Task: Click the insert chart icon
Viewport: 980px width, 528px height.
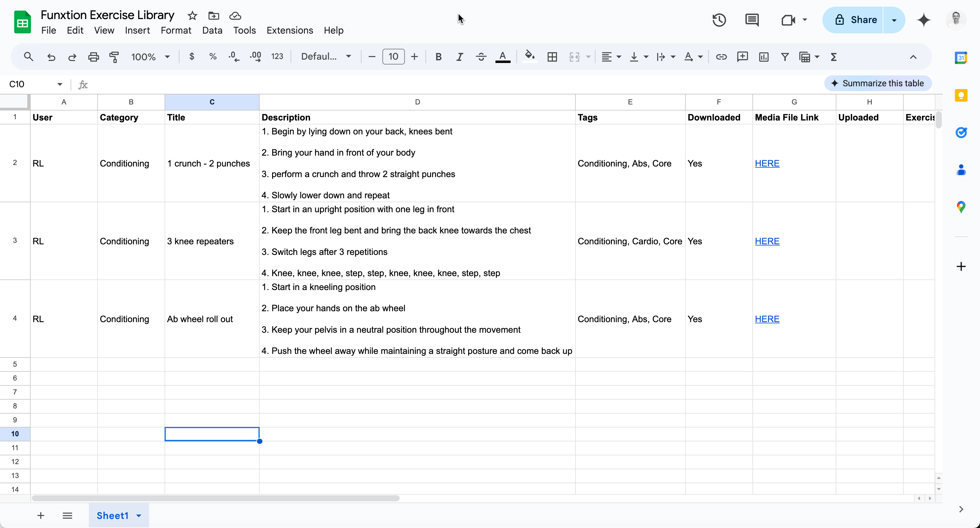Action: tap(764, 57)
